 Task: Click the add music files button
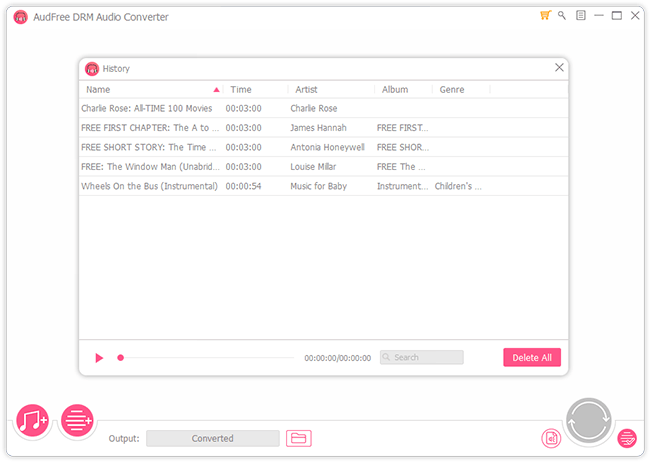(x=33, y=421)
